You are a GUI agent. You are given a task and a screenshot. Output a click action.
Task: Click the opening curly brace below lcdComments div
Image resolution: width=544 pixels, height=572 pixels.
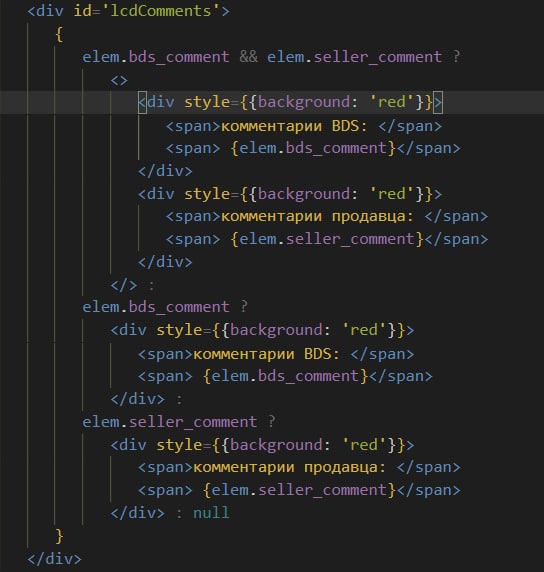point(59,35)
